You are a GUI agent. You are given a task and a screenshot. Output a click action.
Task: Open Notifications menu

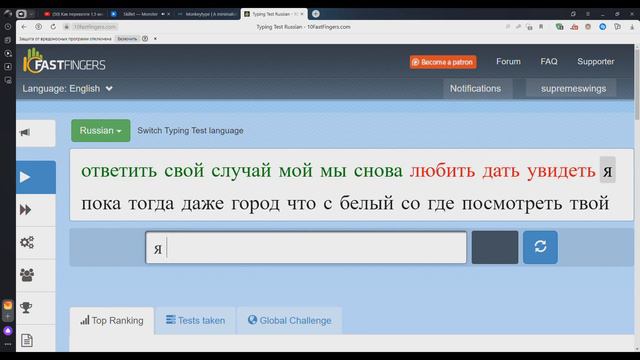(476, 89)
